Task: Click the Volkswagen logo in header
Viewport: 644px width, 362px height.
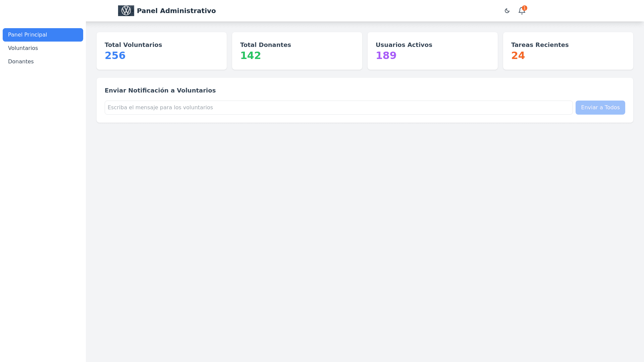Action: click(x=126, y=11)
